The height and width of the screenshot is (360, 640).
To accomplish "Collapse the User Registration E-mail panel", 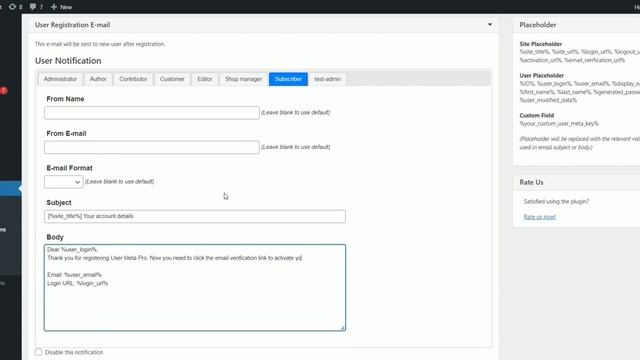I will [490, 24].
